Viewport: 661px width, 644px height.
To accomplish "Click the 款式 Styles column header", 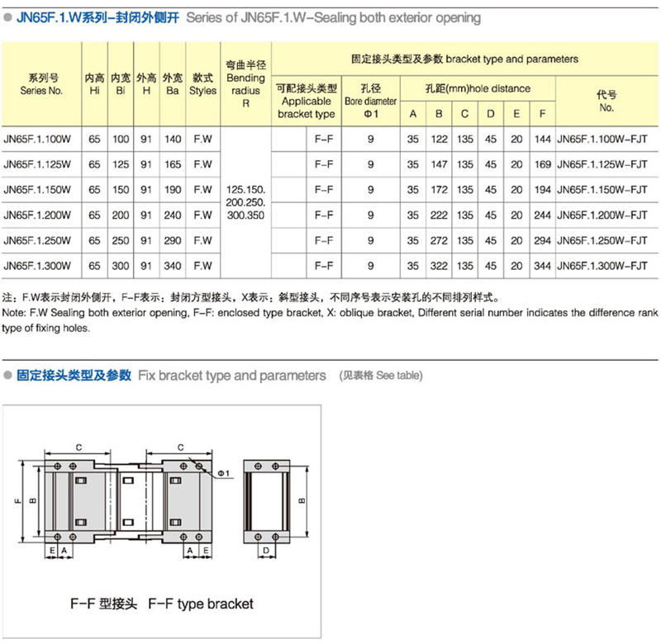I will (202, 84).
